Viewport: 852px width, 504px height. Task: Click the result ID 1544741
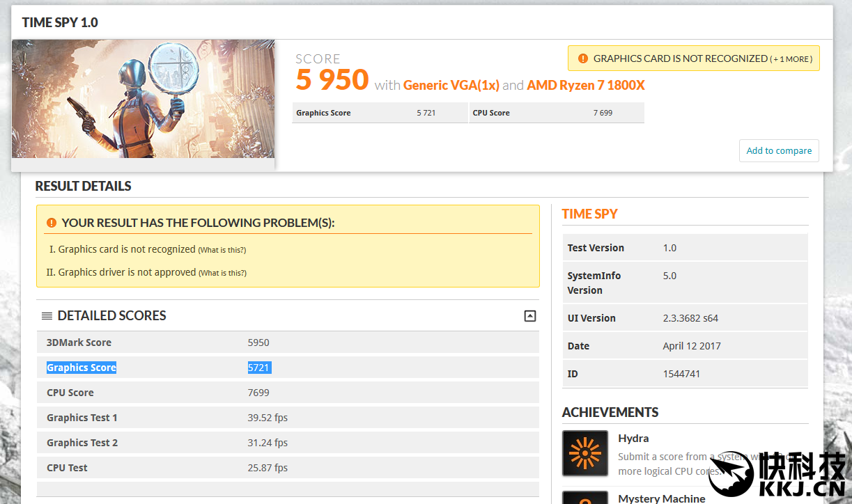coord(681,374)
